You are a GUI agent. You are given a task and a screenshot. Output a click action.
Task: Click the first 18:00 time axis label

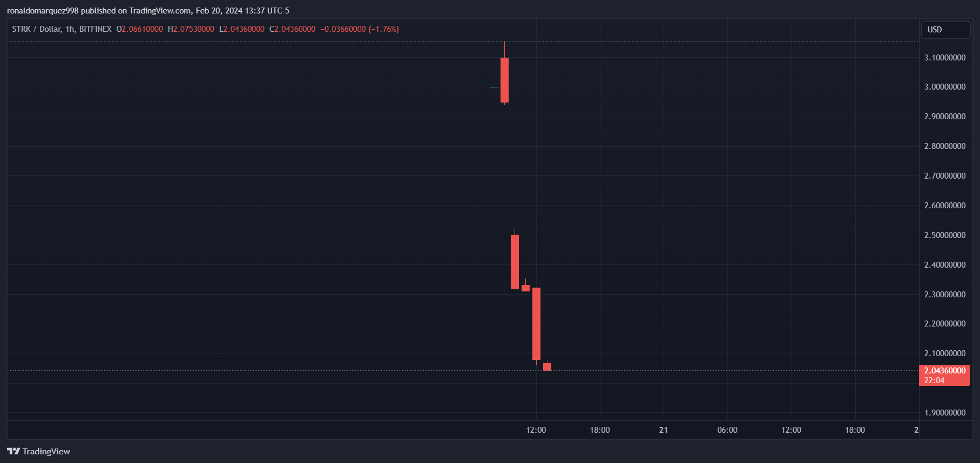600,430
